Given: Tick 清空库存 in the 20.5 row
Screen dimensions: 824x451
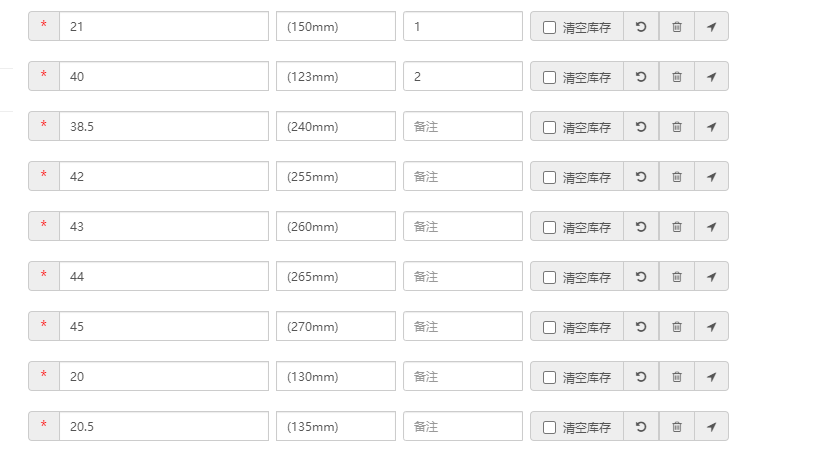Looking at the screenshot, I should coord(549,427).
